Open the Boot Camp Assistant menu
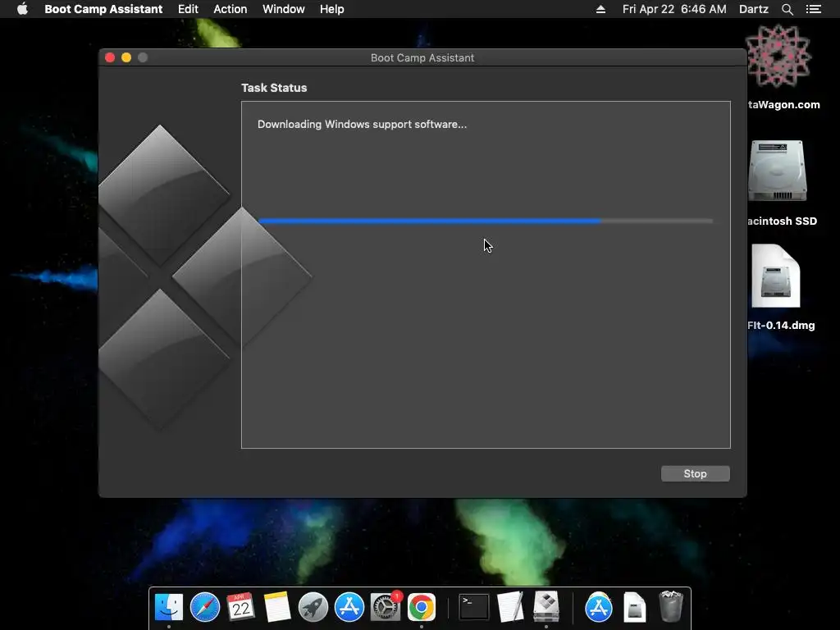This screenshot has width=840, height=630. 103,9
